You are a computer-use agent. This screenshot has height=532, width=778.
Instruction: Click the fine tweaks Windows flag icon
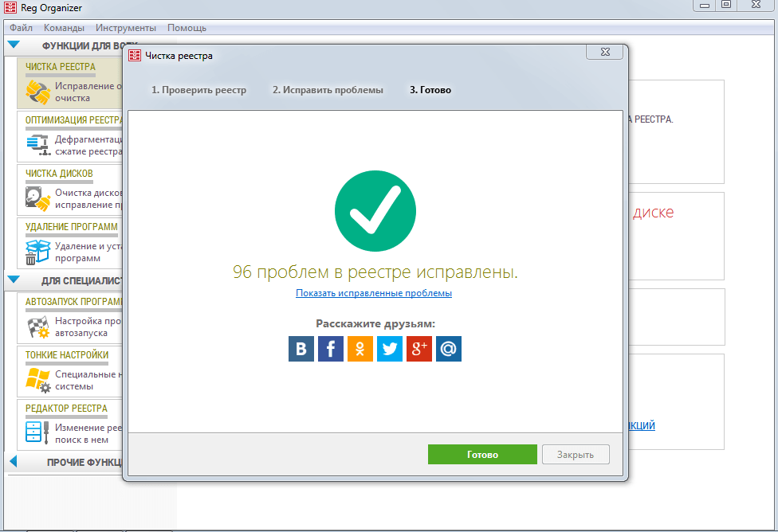[x=38, y=380]
